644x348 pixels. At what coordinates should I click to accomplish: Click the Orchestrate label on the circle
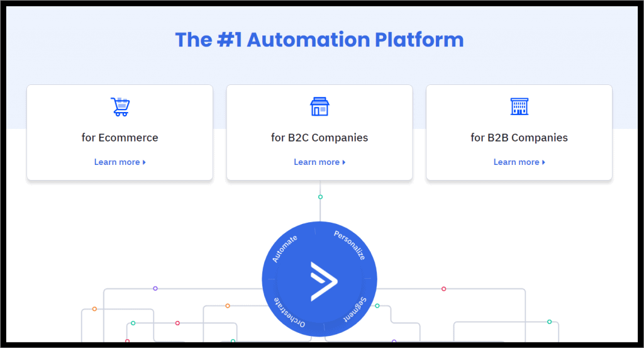click(289, 313)
